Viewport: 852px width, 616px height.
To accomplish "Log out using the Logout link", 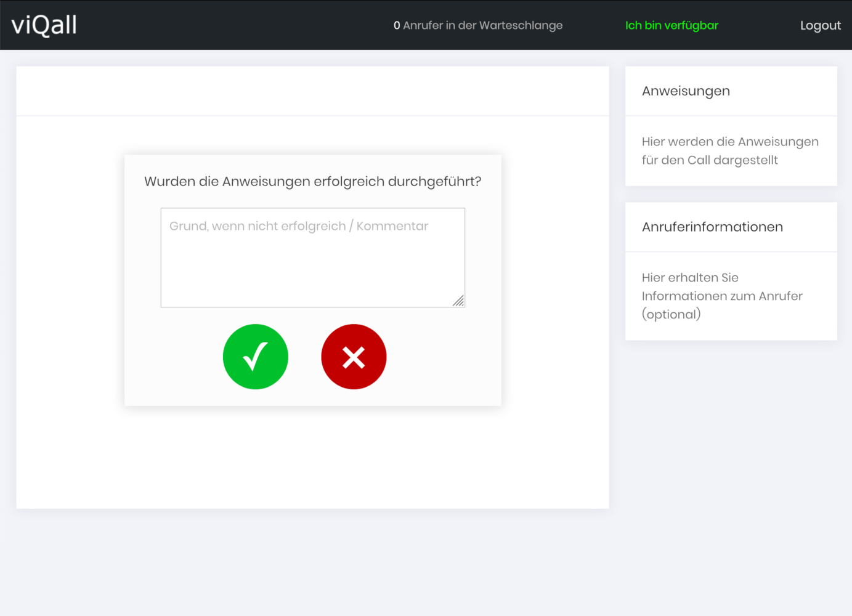I will coord(820,25).
